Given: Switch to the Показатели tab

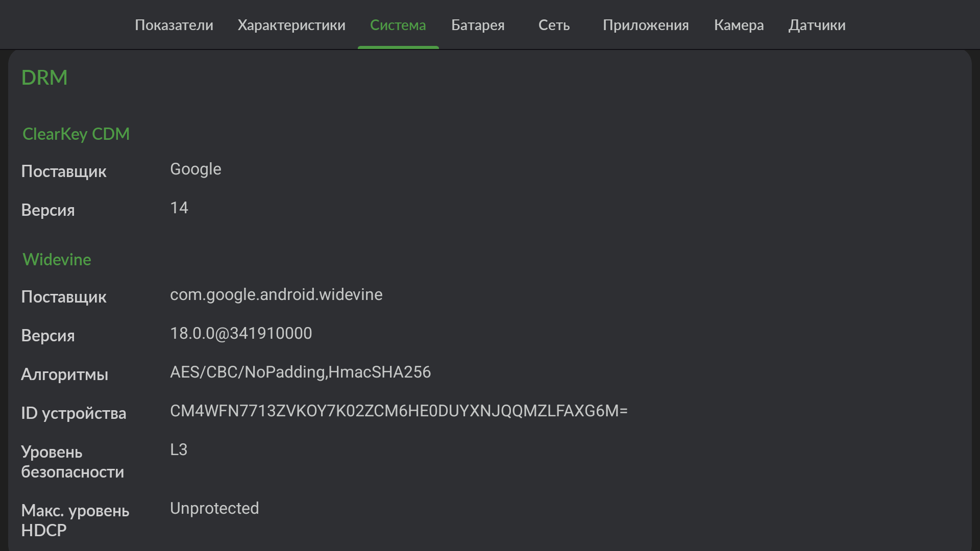Looking at the screenshot, I should pos(174,25).
